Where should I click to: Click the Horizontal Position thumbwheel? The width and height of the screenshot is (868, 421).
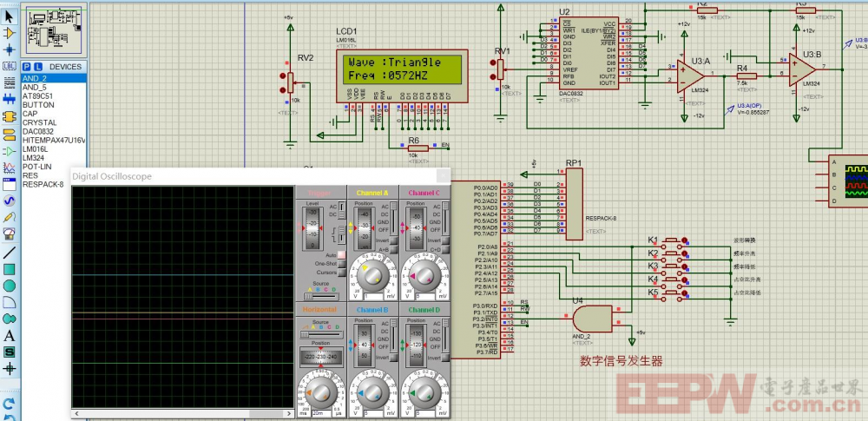coord(321,356)
